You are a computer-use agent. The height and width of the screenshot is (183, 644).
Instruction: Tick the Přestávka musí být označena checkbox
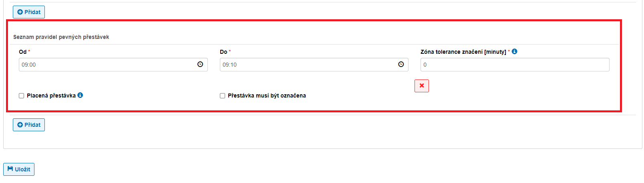point(222,96)
